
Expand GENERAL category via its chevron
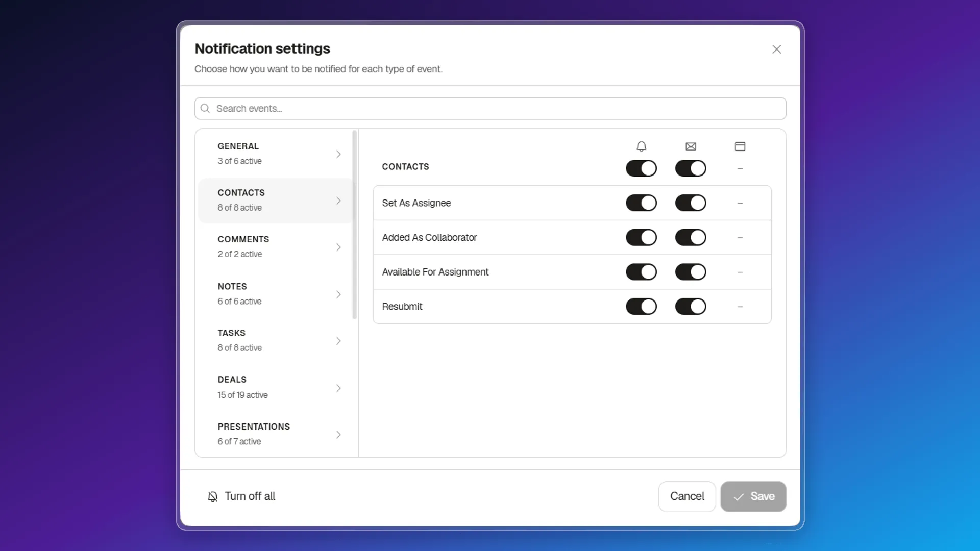pos(338,154)
